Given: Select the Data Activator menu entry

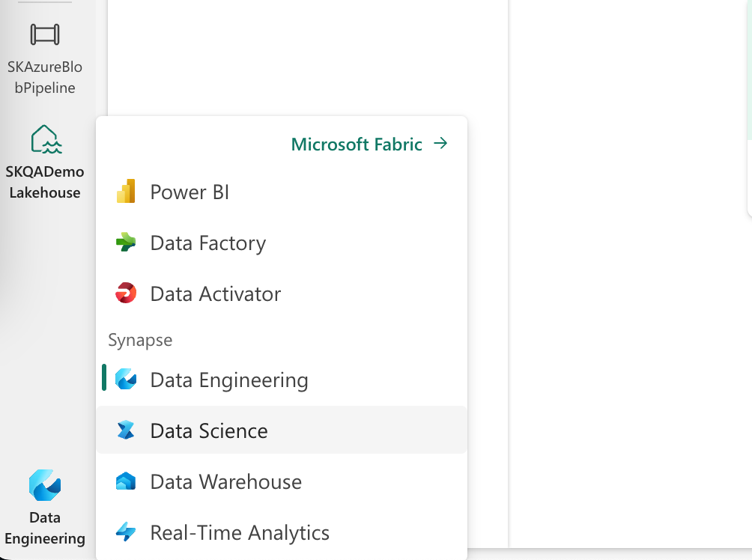Looking at the screenshot, I should pyautogui.click(x=216, y=293).
